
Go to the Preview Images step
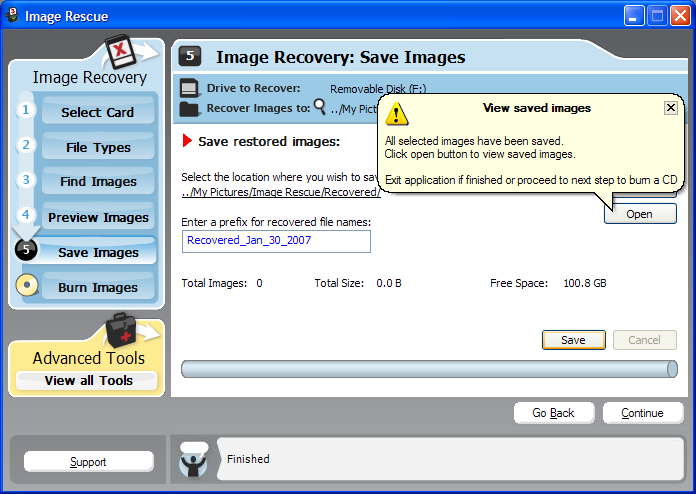coord(98,215)
